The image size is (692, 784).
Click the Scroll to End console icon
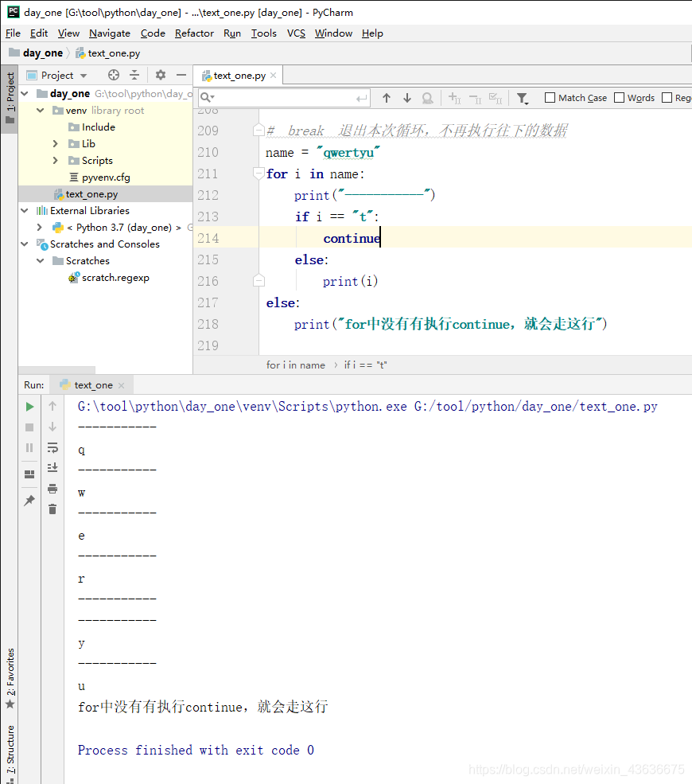pos(52,468)
